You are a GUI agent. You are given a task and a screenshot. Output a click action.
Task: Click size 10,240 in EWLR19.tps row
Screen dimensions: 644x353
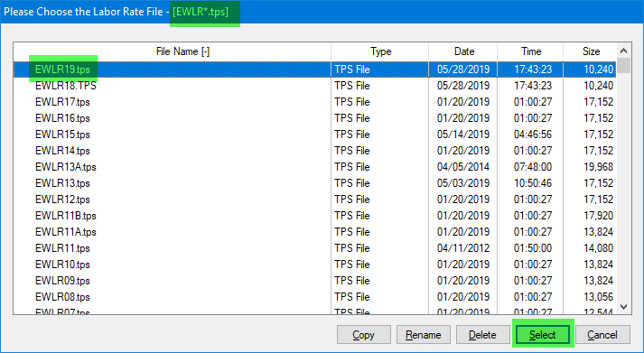[x=599, y=70]
